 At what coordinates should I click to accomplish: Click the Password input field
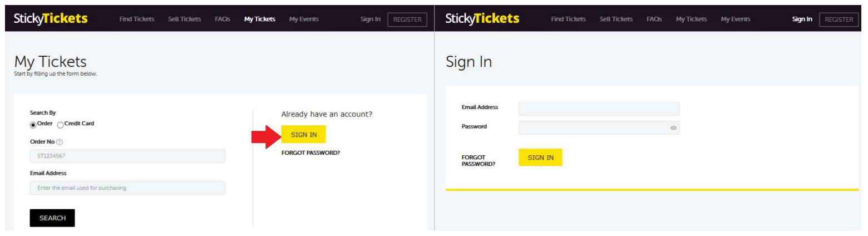[599, 127]
